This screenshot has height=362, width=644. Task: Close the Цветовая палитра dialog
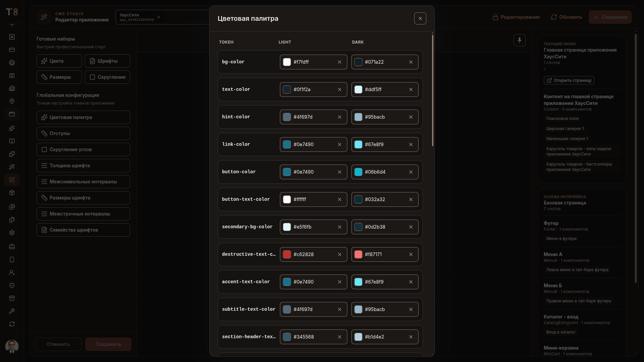point(420,18)
